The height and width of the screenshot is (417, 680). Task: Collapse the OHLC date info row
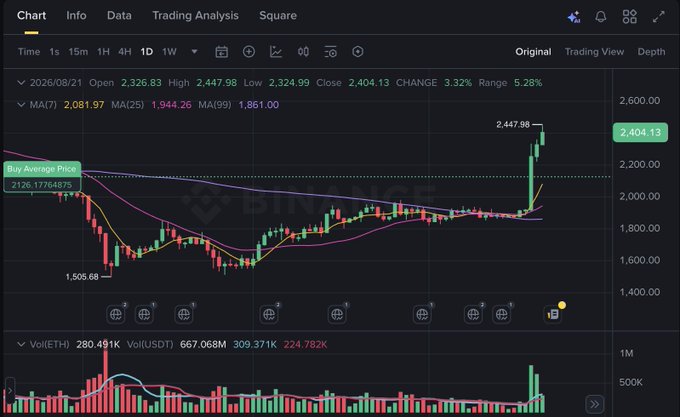(x=21, y=82)
